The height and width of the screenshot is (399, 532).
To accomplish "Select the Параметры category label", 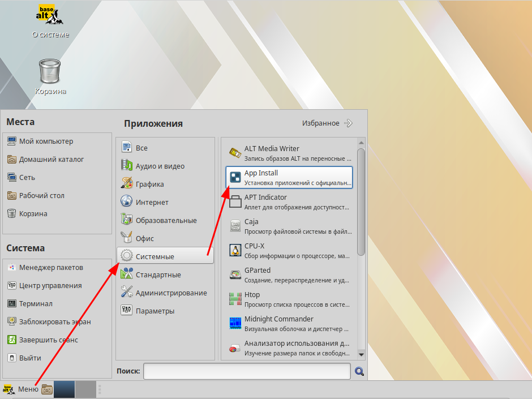I will [155, 311].
